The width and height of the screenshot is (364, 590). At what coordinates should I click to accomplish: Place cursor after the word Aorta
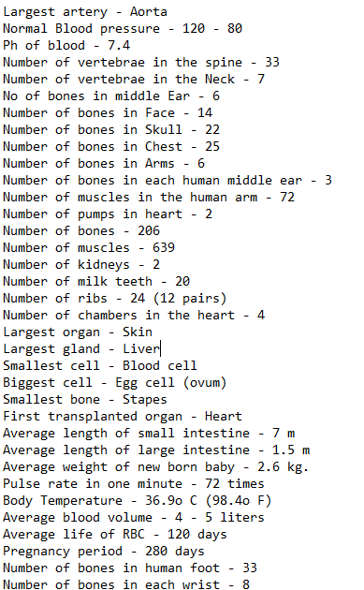click(x=167, y=11)
